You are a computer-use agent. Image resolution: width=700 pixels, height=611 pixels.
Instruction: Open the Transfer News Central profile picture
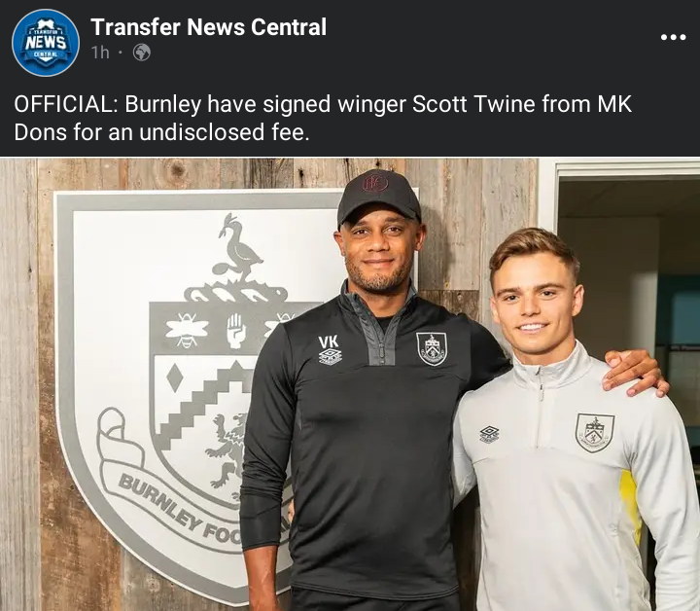pyautogui.click(x=46, y=43)
